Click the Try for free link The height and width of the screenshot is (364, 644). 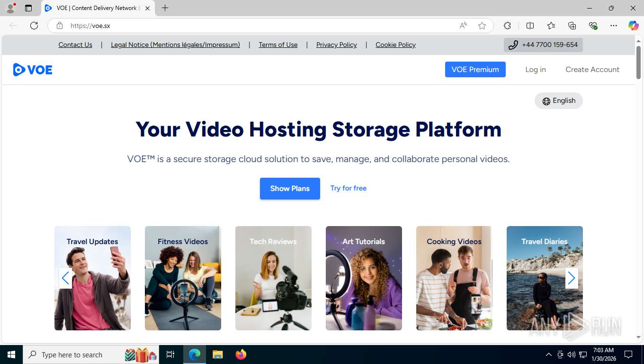pyautogui.click(x=349, y=188)
